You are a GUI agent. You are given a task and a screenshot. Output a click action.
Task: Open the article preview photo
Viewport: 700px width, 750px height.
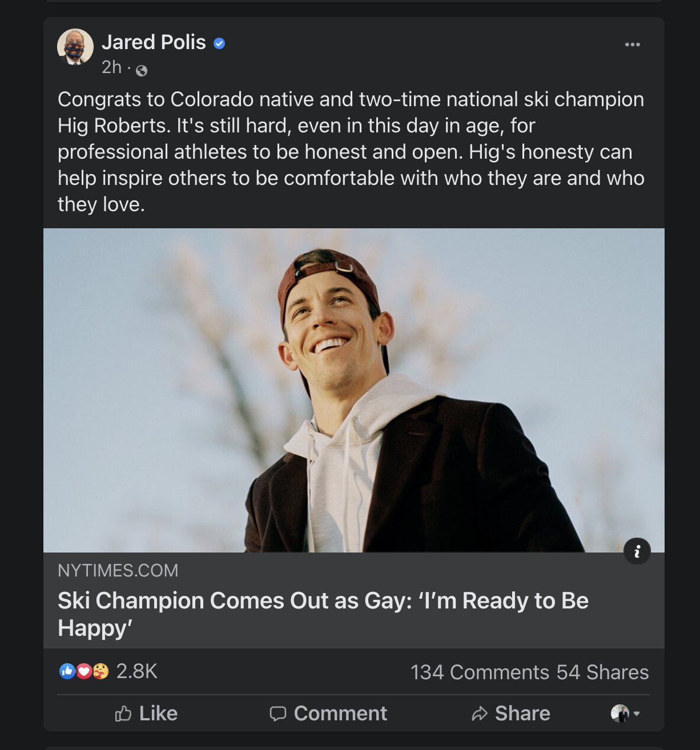point(353,390)
